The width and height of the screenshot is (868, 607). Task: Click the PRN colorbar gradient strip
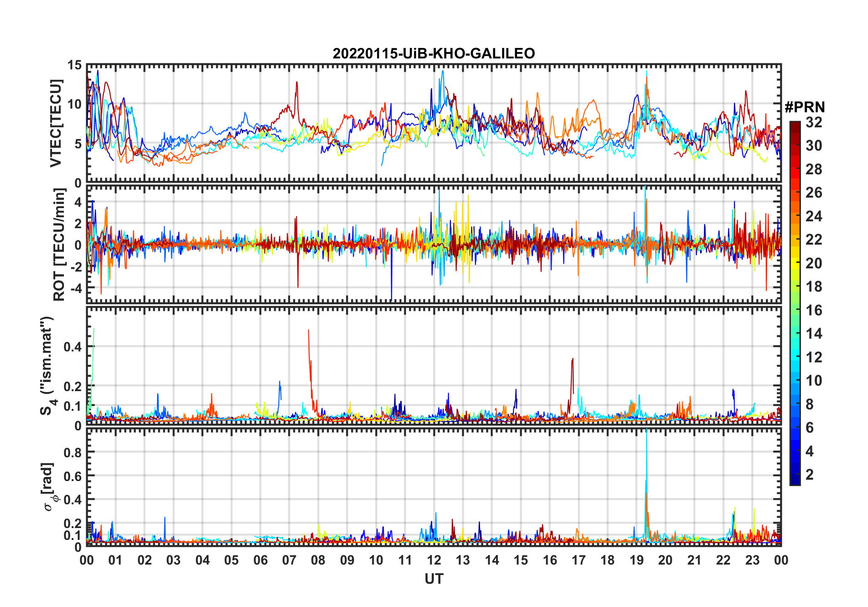pyautogui.click(x=795, y=303)
